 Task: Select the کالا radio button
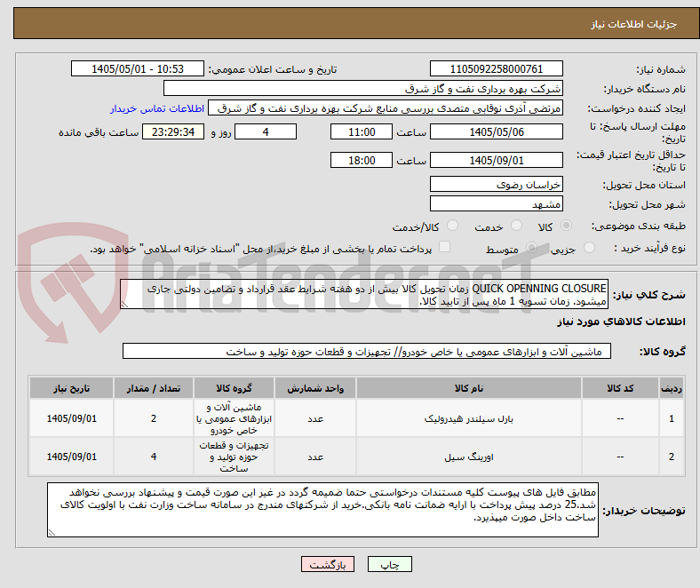(x=566, y=226)
